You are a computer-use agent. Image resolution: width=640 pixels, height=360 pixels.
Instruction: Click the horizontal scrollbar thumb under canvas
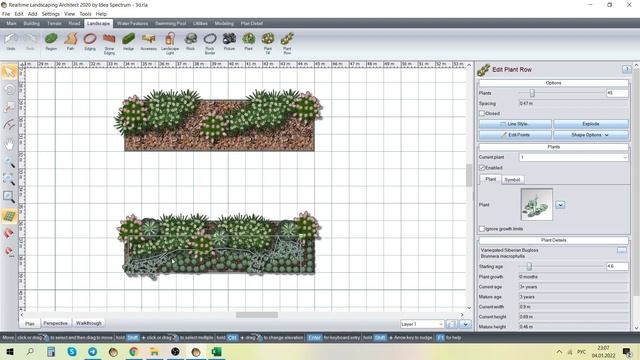(257, 315)
